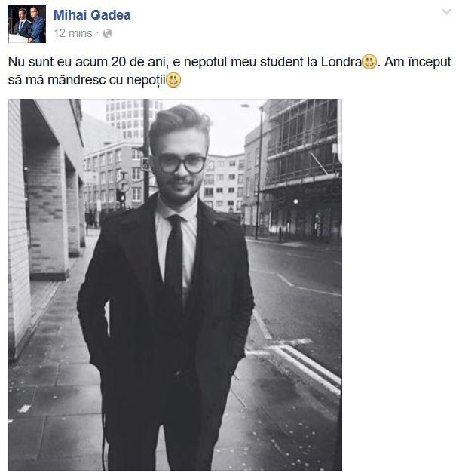Click the post text starting "Nu sunt eu"
The width and height of the screenshot is (456, 476).
click(x=230, y=71)
